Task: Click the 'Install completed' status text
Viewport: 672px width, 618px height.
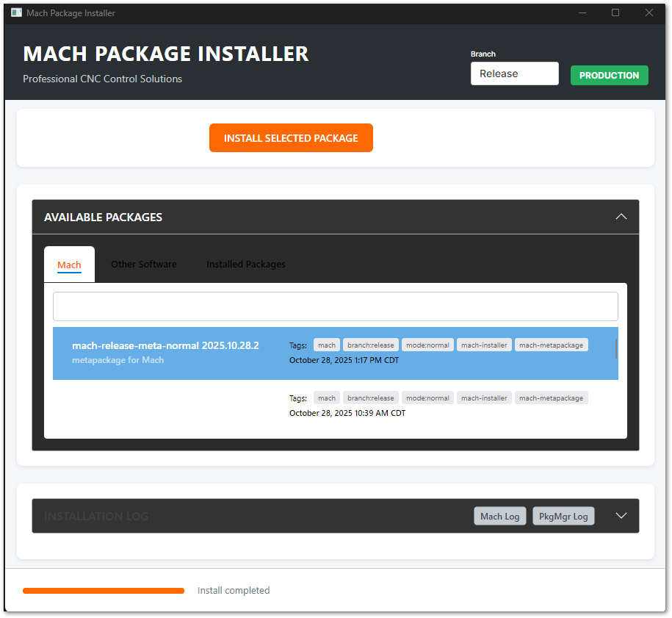Action: tap(234, 590)
